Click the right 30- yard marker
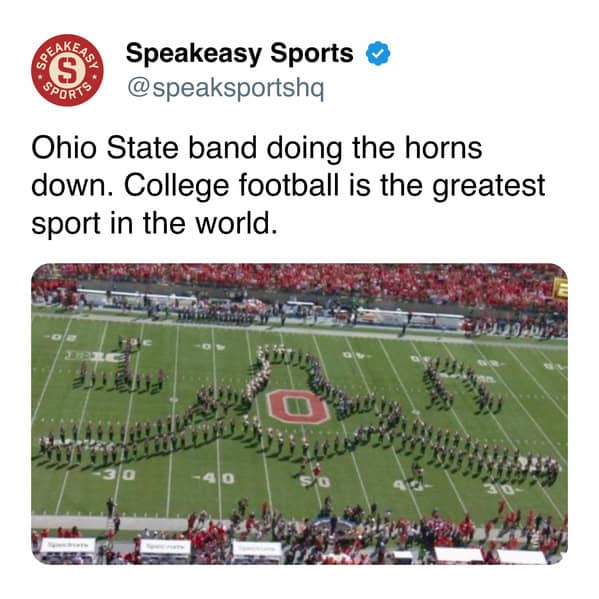 502,489
